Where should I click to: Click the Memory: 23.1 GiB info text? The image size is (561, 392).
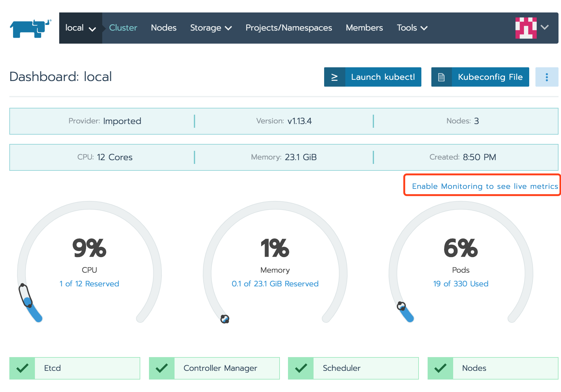[x=284, y=157]
